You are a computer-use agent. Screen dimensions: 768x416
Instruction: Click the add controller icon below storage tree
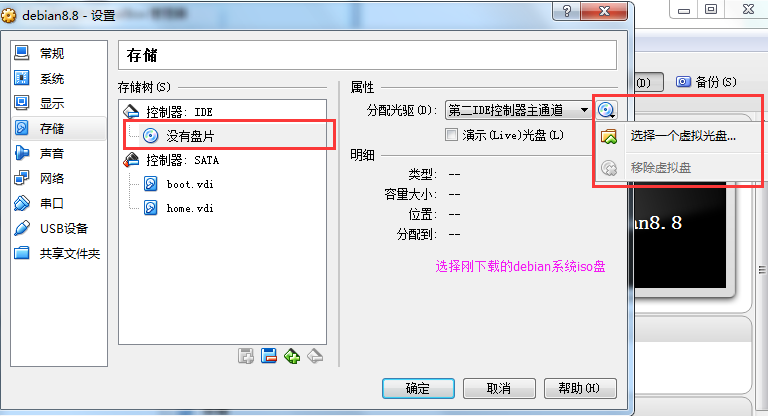(246, 356)
